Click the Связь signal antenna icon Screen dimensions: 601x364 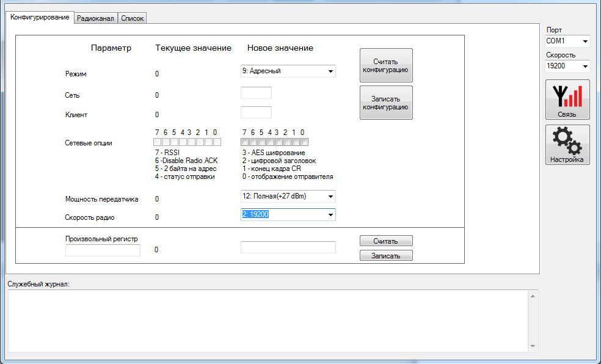[x=567, y=99]
